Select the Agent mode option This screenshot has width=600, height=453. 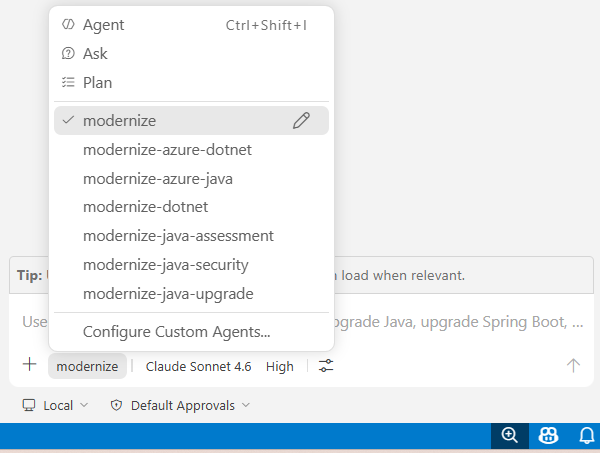point(191,25)
